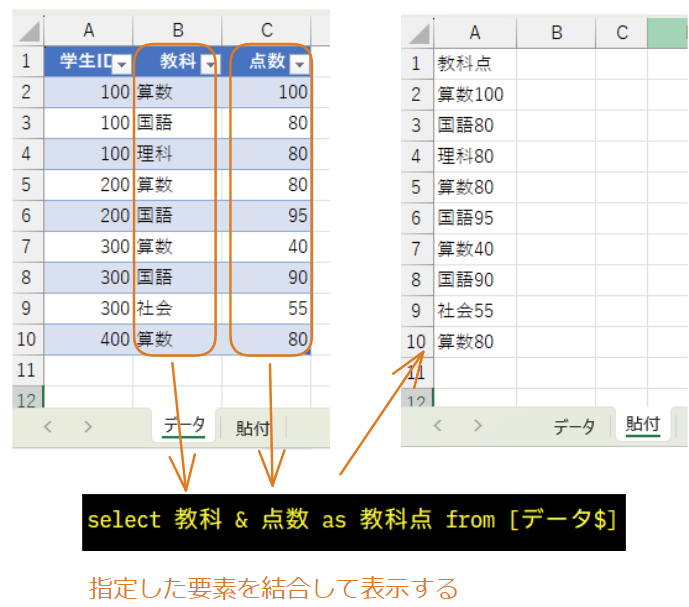Select score cell 55 in left sheet
Image resolution: width=689 pixels, height=607 pixels.
(x=267, y=309)
